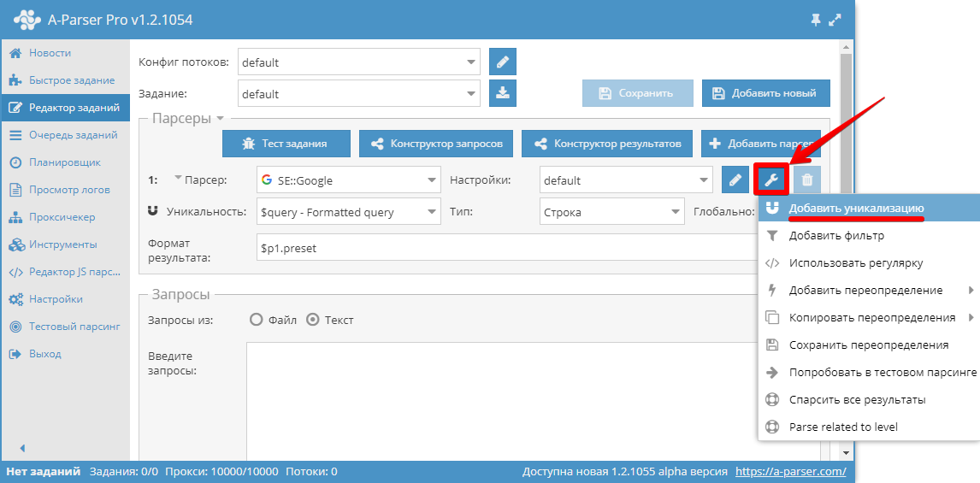Click the pin icon in title bar
Viewport: 980px width, 483px height.
[815, 20]
